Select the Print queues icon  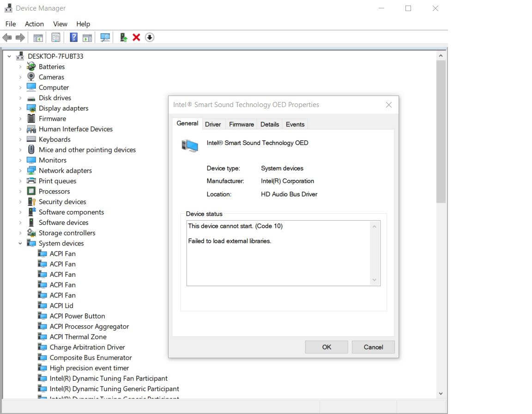click(31, 181)
